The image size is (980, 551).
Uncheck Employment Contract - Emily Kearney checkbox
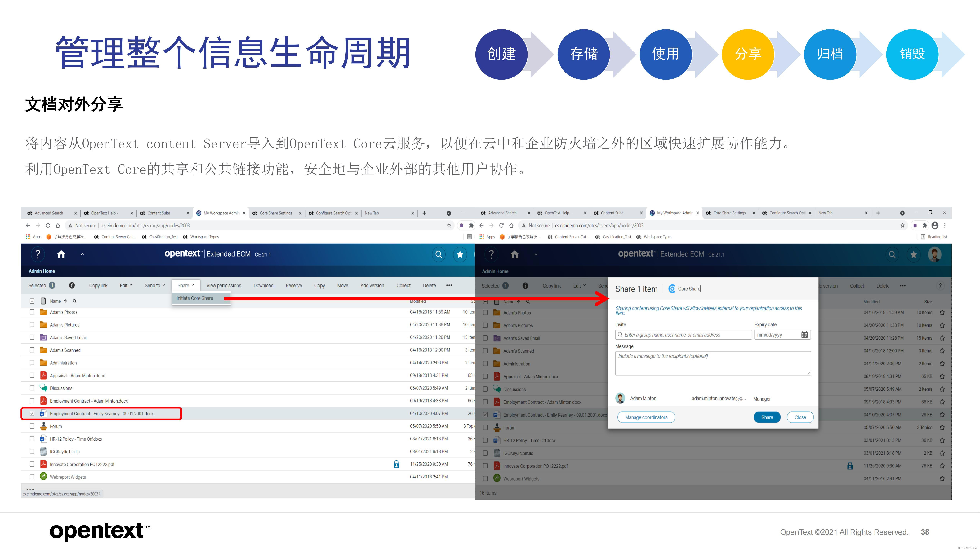(x=32, y=413)
